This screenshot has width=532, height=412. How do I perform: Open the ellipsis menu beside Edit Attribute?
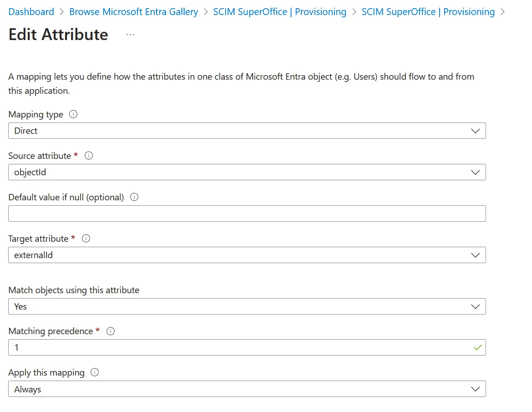(x=130, y=35)
